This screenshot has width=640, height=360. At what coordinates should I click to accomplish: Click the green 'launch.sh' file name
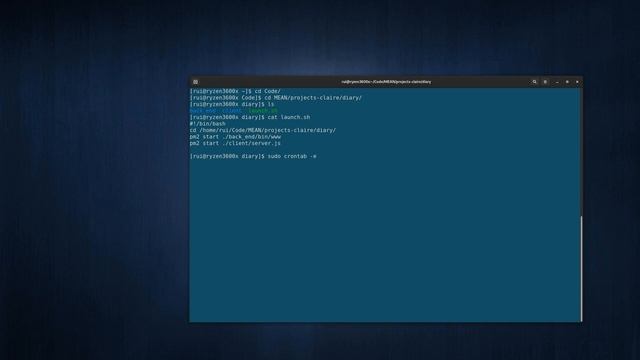(x=263, y=111)
